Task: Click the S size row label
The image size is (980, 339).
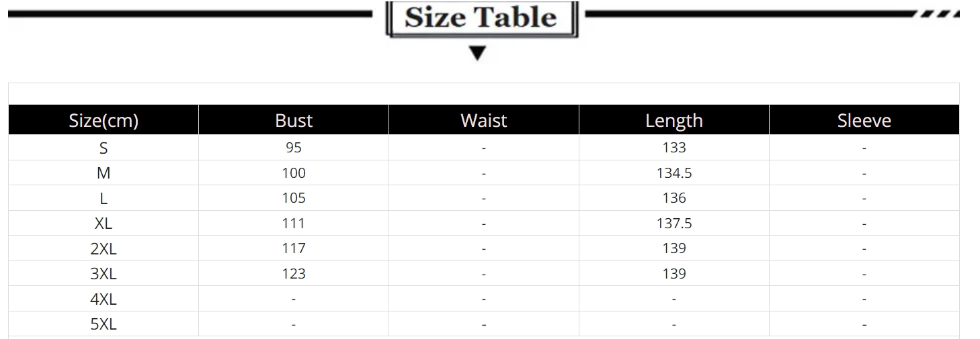Action: coord(104,148)
